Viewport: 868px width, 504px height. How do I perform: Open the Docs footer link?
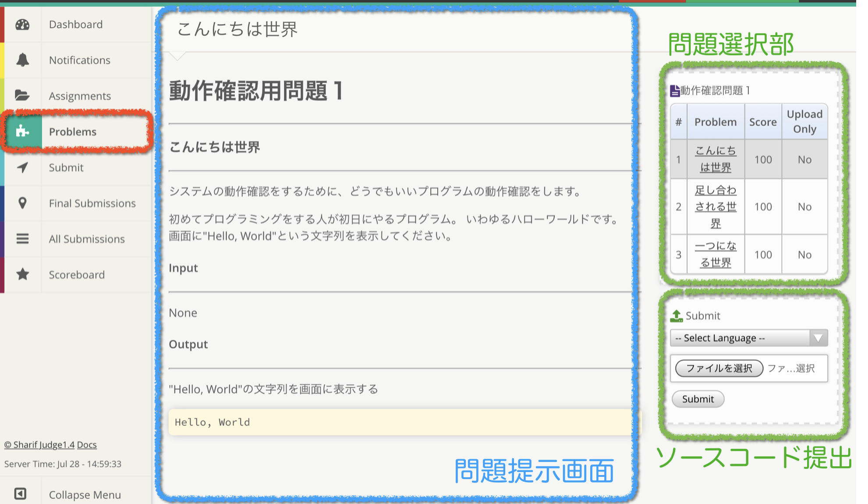point(87,444)
